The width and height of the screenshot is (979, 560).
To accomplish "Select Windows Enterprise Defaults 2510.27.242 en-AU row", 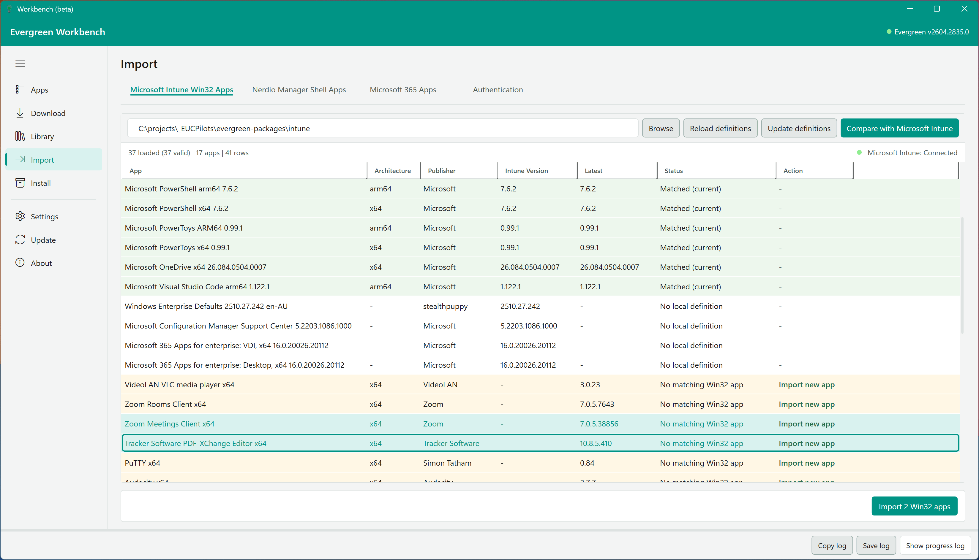I will point(540,307).
